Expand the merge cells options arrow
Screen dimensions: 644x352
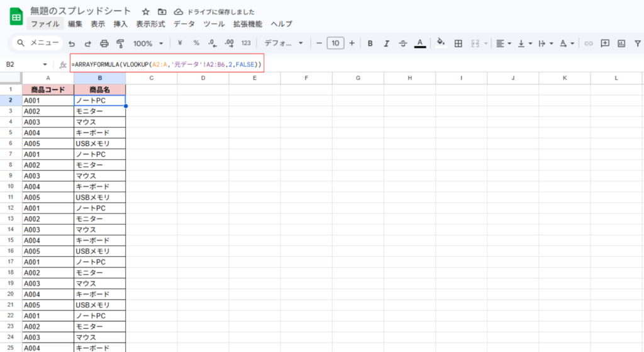[486, 43]
